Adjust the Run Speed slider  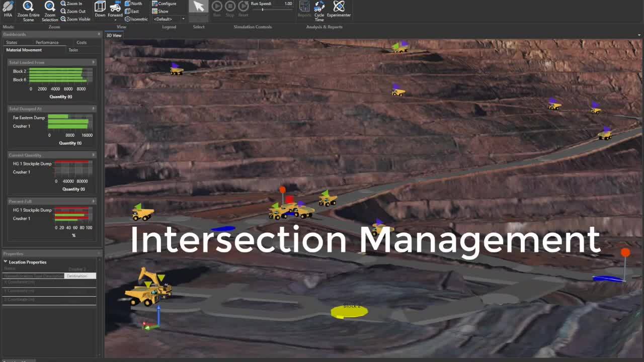(262, 10)
